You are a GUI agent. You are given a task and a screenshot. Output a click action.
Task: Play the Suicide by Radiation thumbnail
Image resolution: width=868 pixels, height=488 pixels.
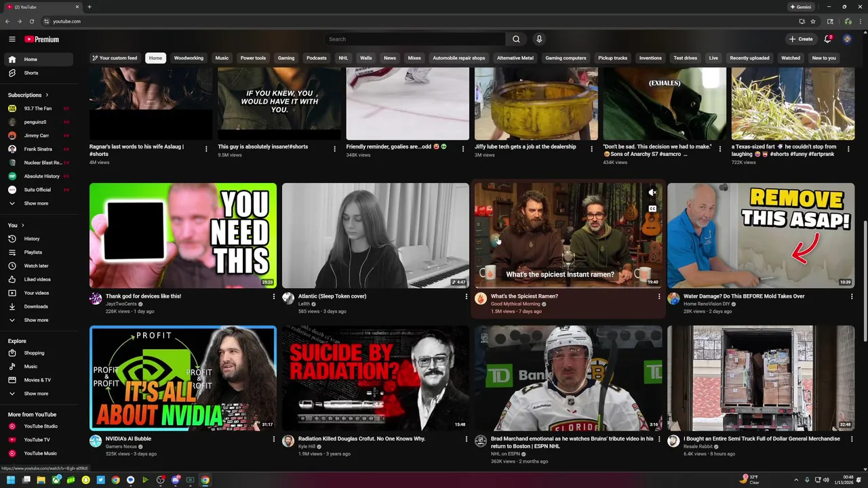(x=376, y=378)
